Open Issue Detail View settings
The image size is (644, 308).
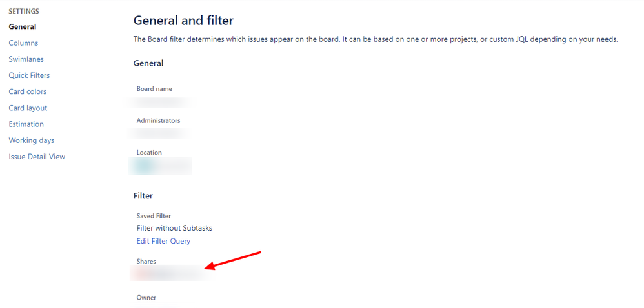coord(37,157)
